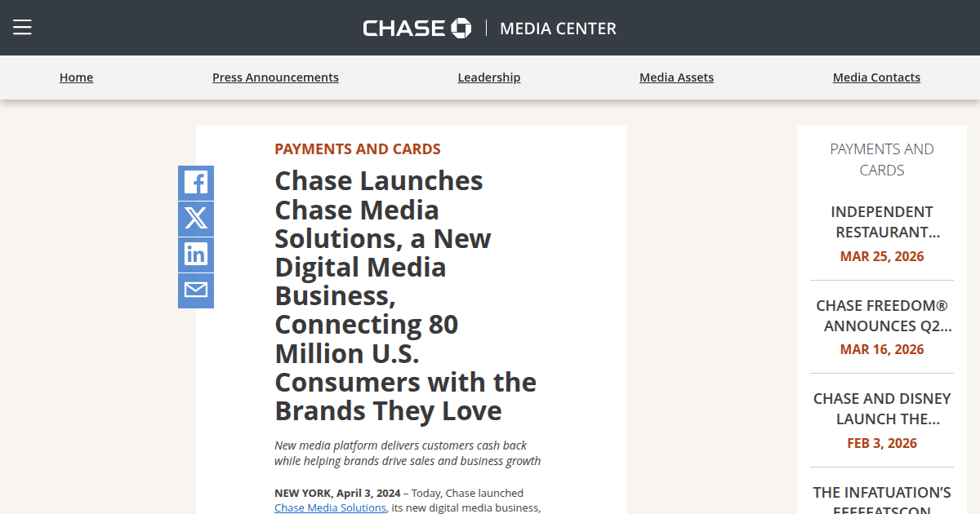Click the PAYMENTS AND CARDS category label
This screenshot has width=980, height=514.
click(x=358, y=148)
